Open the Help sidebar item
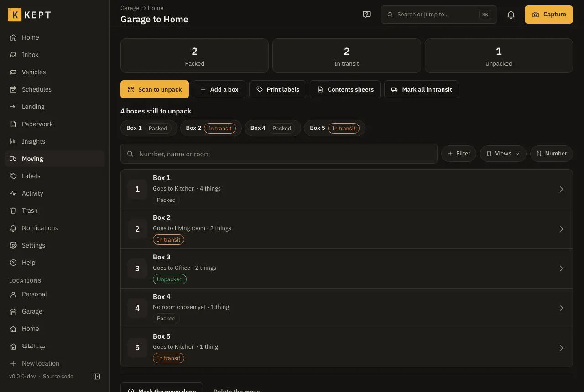The height and width of the screenshot is (392, 584). pyautogui.click(x=55, y=263)
